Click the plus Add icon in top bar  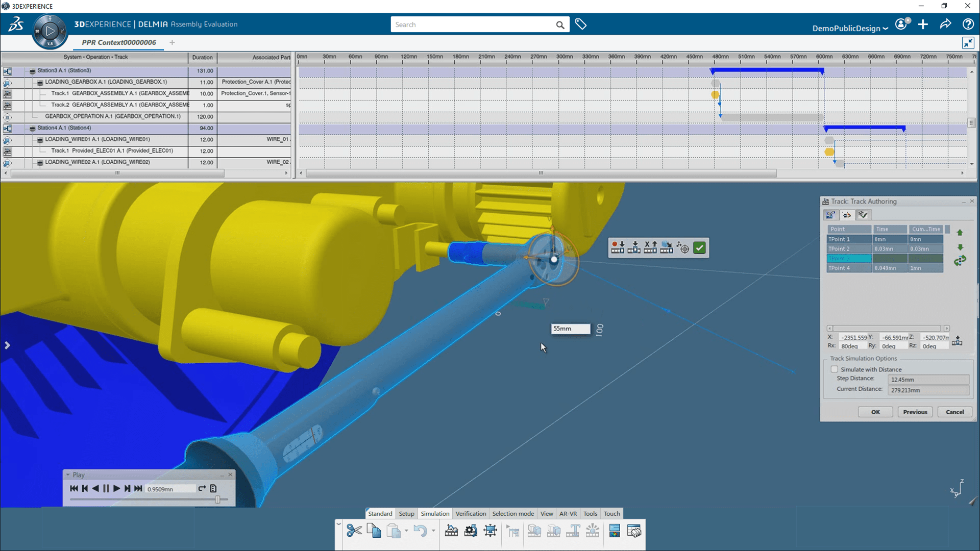(x=923, y=24)
